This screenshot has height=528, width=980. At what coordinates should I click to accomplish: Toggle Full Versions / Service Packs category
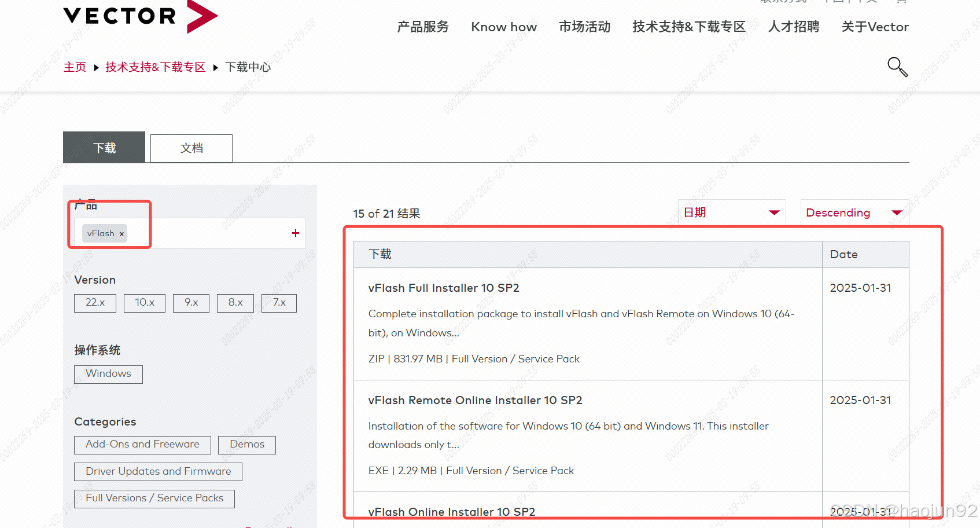coord(154,498)
